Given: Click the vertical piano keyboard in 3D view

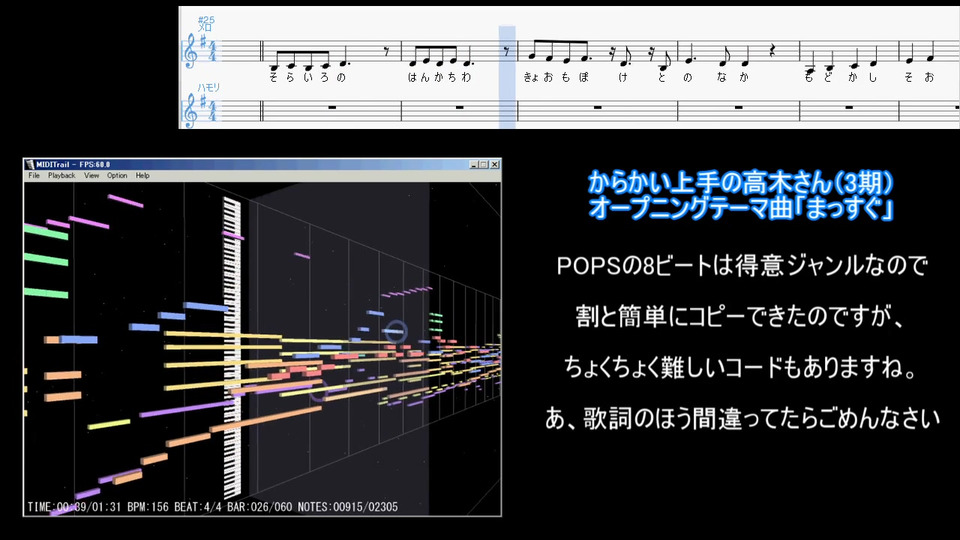Looking at the screenshot, I should click(x=232, y=346).
